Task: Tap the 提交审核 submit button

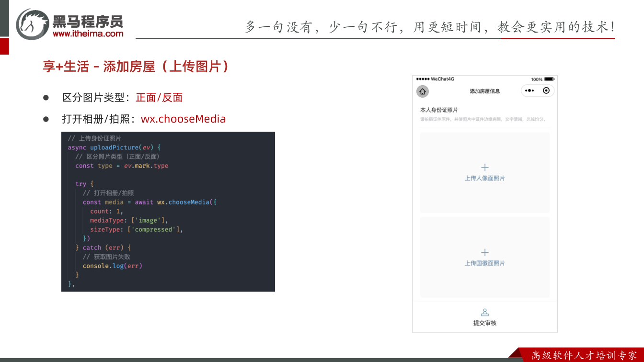Action: tap(485, 317)
